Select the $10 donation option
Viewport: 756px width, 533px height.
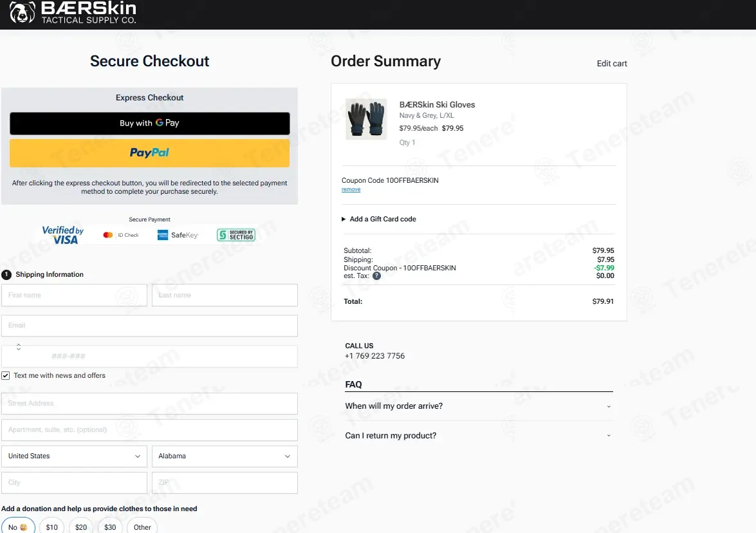tap(51, 527)
